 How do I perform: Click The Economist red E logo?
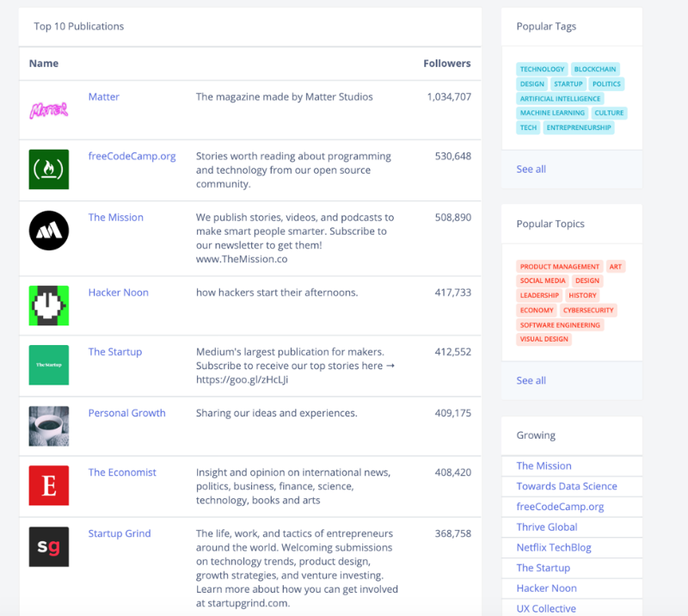[48, 485]
